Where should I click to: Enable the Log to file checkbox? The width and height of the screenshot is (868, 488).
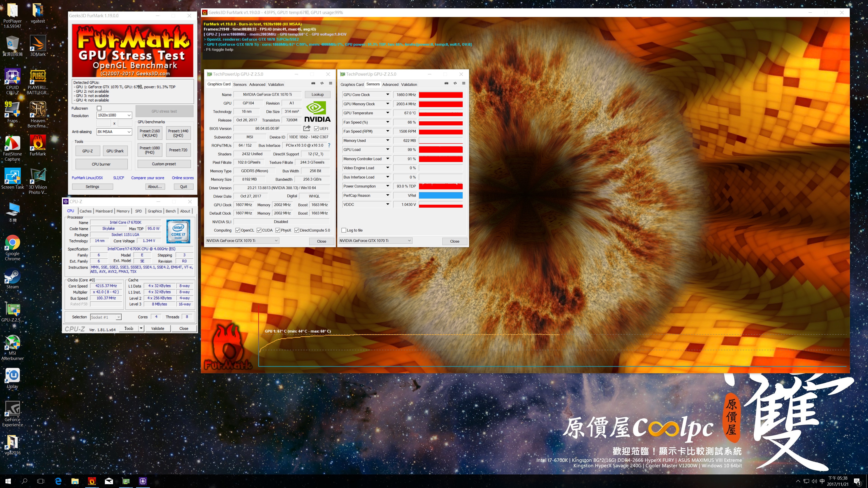tap(344, 230)
